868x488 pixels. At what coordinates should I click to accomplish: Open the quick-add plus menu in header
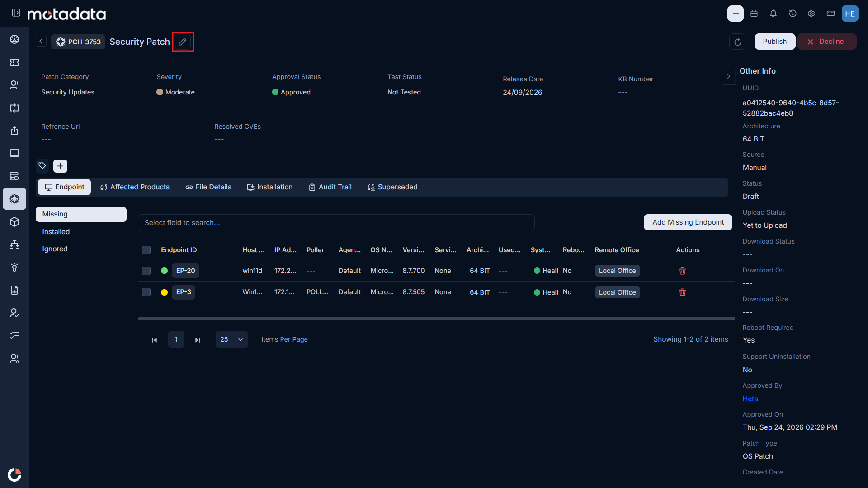[736, 14]
